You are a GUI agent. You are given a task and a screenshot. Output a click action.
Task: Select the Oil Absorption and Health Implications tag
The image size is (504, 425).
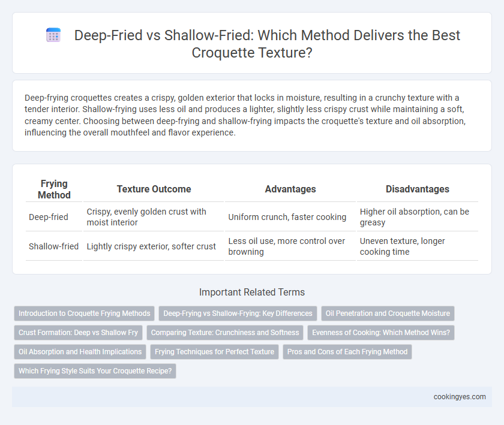click(x=80, y=352)
